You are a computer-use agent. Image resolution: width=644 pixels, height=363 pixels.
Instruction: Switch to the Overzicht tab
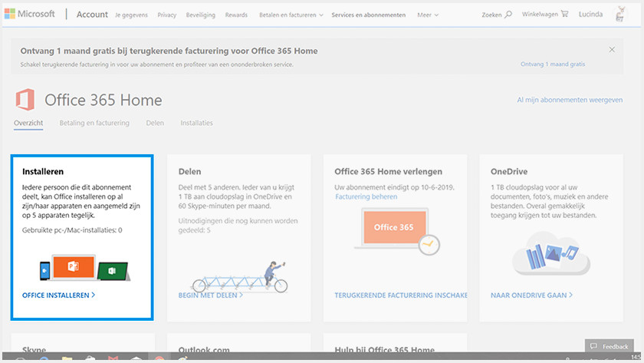pyautogui.click(x=28, y=123)
